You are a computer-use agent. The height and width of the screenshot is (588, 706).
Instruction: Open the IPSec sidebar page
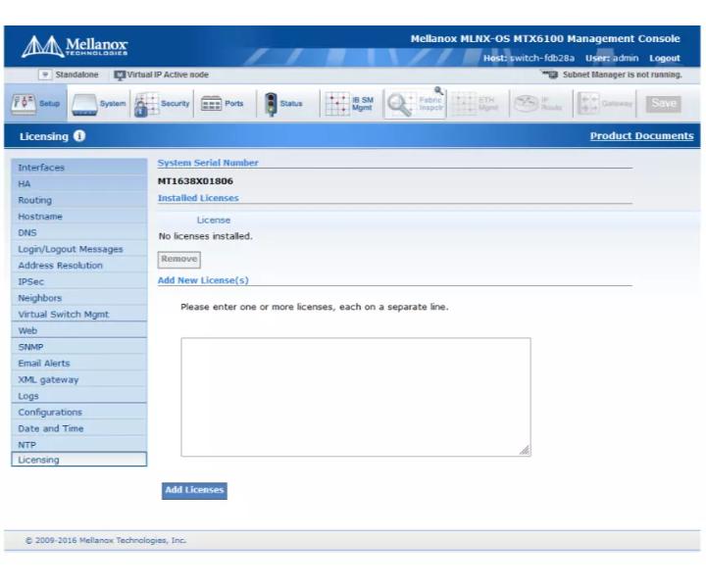[78, 281]
